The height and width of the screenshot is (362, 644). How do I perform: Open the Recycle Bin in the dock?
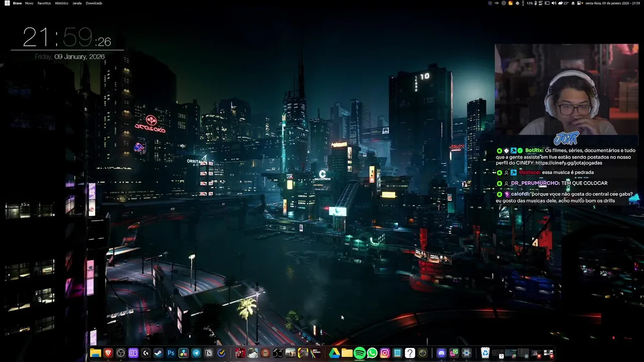486,353
